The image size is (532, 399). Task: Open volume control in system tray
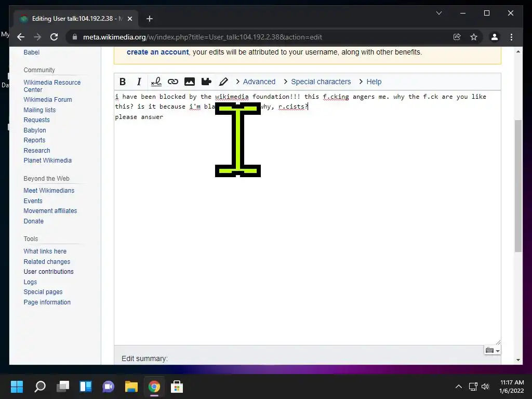click(485, 387)
